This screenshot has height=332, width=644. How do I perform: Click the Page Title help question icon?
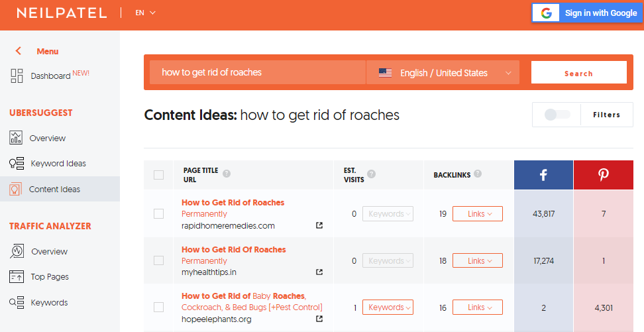point(227,174)
